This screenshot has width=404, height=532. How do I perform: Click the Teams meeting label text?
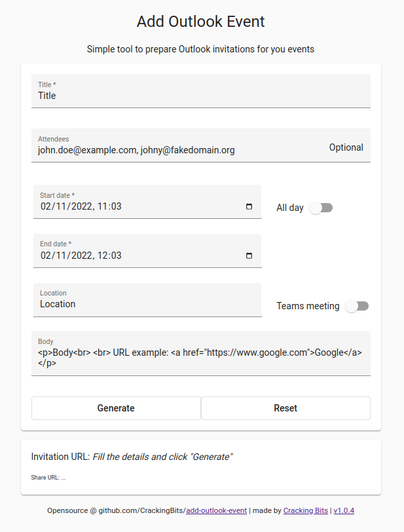coord(308,306)
